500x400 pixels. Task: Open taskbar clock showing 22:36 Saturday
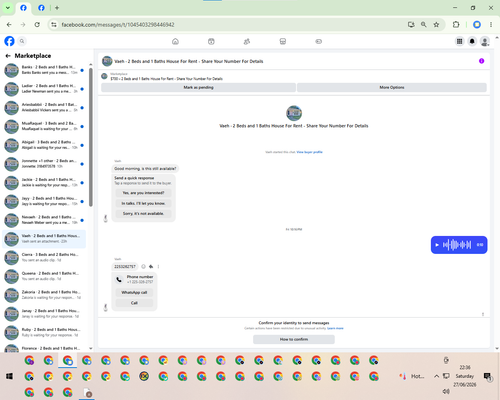(x=465, y=376)
